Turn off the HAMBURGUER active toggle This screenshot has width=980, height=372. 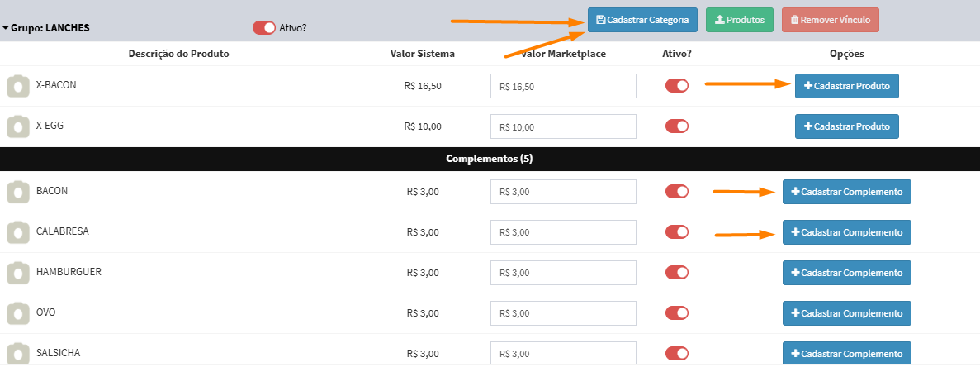coord(677,273)
